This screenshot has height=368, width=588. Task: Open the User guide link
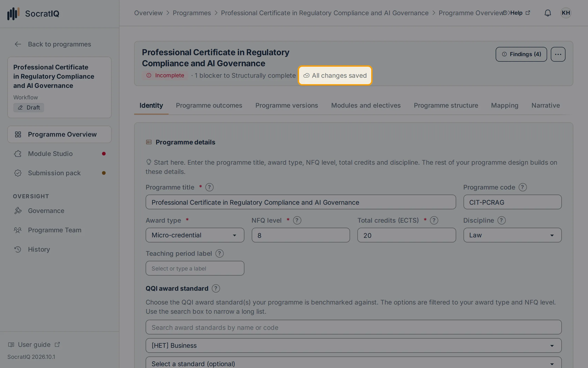tap(34, 344)
